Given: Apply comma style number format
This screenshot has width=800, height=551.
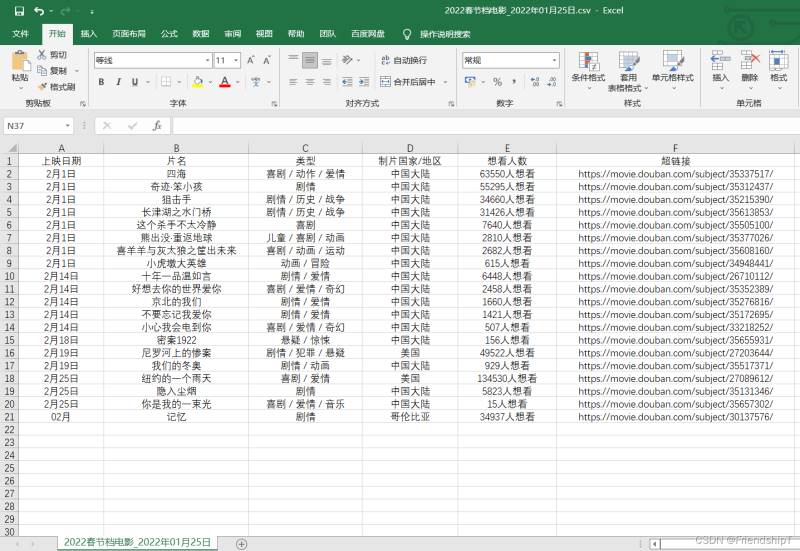Looking at the screenshot, I should 514,82.
